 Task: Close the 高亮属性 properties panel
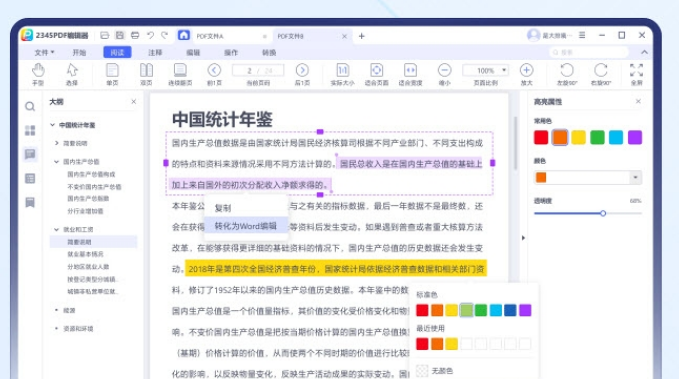tap(638, 101)
